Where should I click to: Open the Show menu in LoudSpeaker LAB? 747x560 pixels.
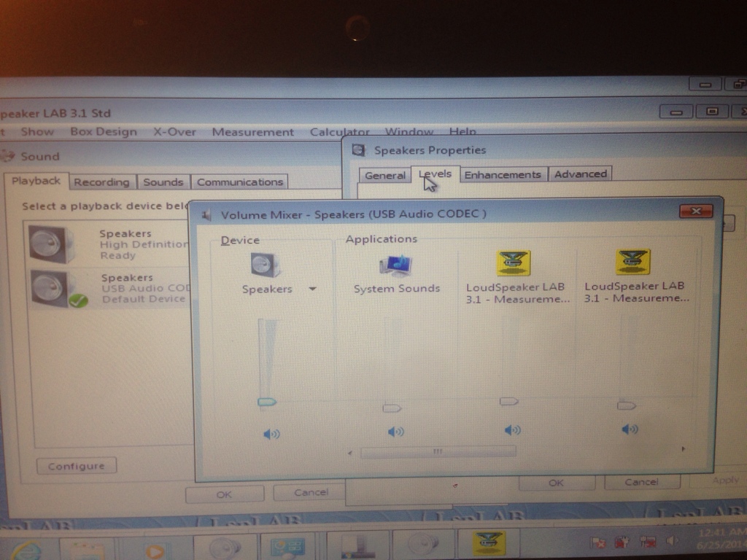click(37, 131)
